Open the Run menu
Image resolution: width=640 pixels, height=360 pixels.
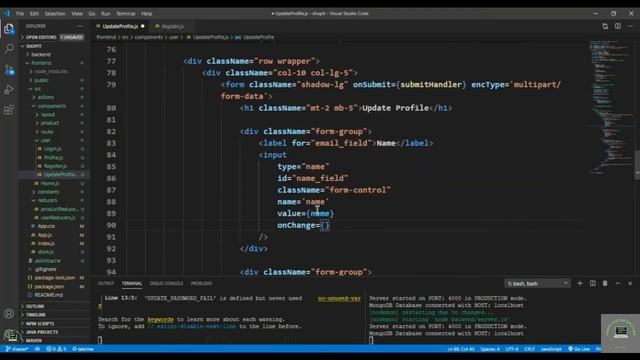[105, 13]
